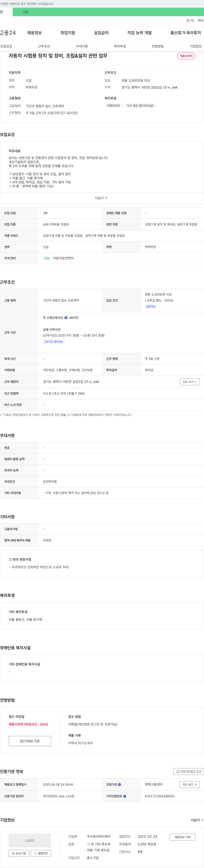Image resolution: width=204 pixels, height=868 pixels.
Task: Click the 고용24 logo
Action: click(8, 33)
